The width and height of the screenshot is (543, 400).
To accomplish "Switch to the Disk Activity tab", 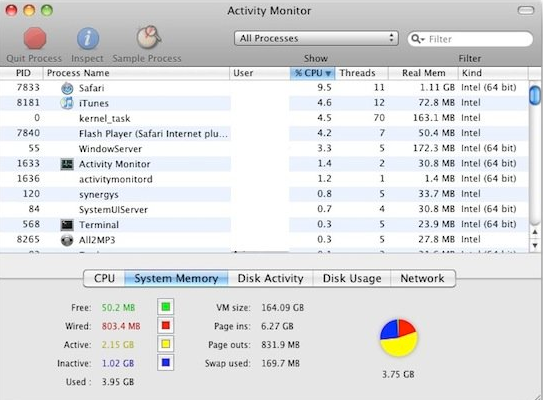I will 270,278.
